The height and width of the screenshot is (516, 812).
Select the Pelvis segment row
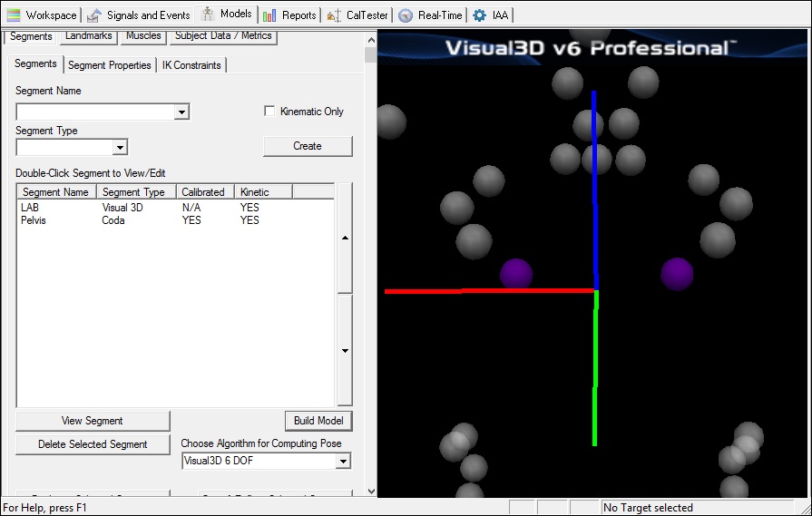pyautogui.click(x=34, y=220)
